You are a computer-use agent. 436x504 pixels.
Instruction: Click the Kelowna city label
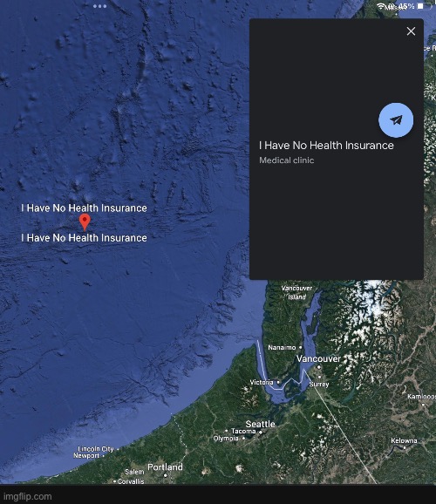[404, 440]
